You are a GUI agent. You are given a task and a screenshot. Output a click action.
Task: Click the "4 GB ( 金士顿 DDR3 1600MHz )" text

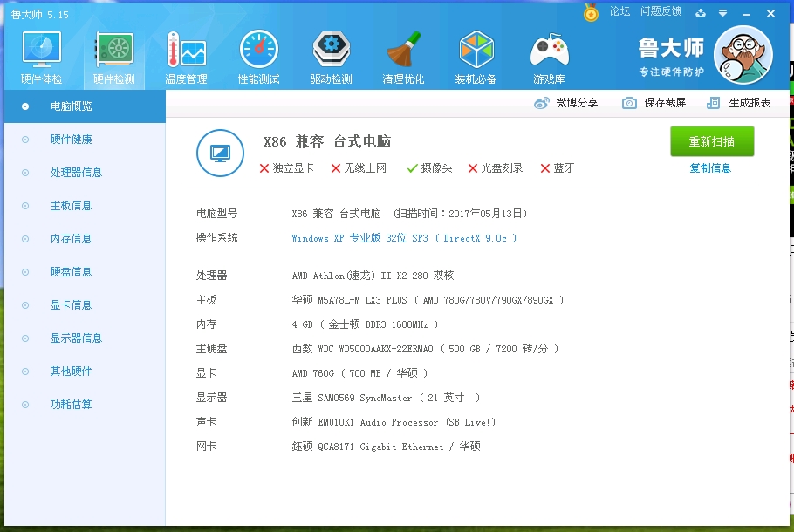(x=365, y=324)
